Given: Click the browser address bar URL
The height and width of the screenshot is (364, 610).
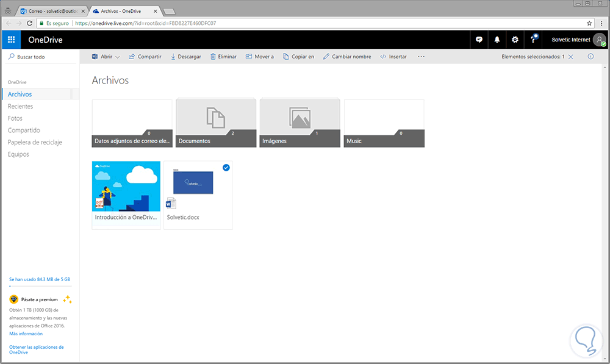Looking at the screenshot, I should 146,23.
